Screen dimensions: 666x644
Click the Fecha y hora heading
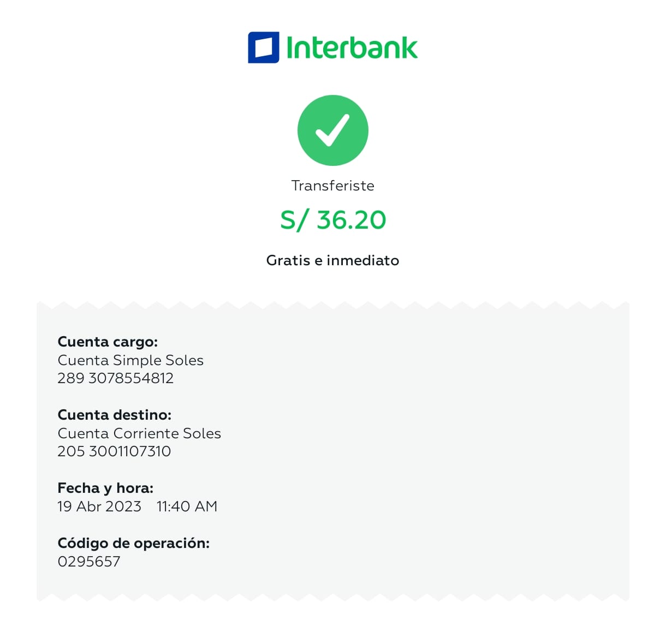point(105,488)
